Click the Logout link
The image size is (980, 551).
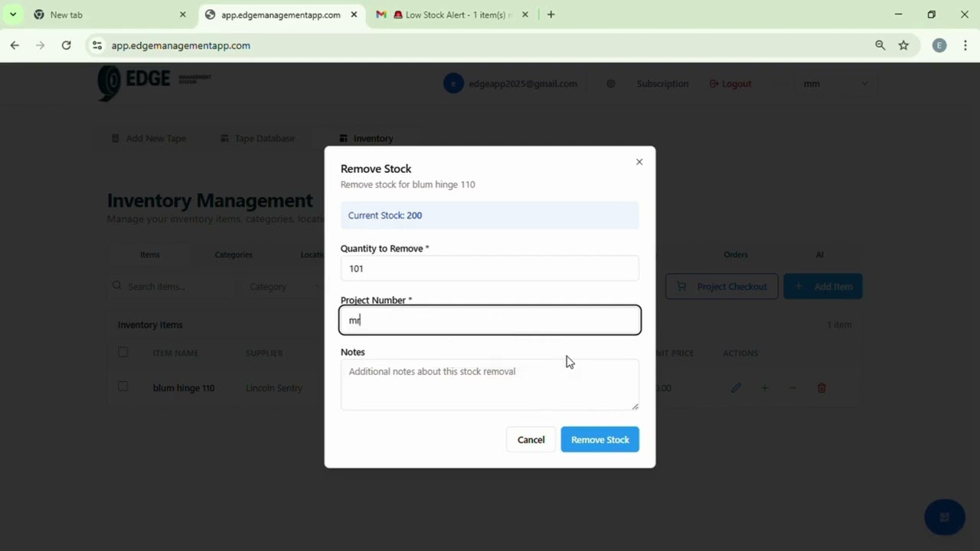730,84
